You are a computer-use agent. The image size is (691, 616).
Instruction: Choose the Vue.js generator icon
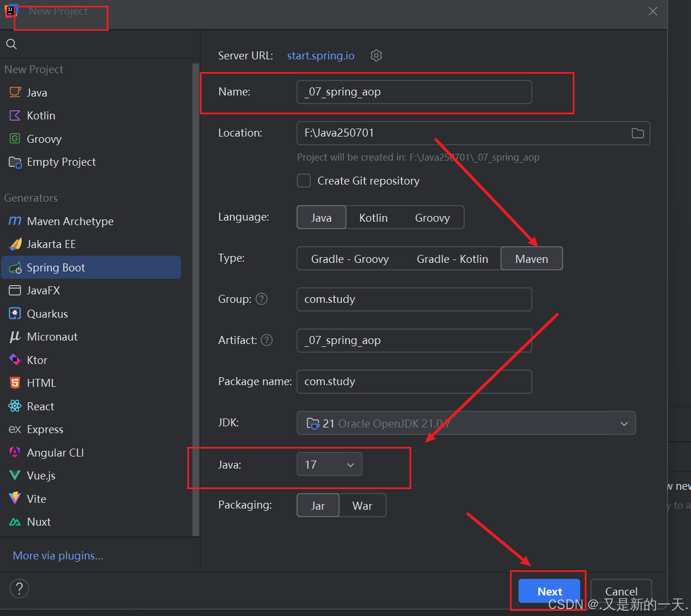click(15, 475)
